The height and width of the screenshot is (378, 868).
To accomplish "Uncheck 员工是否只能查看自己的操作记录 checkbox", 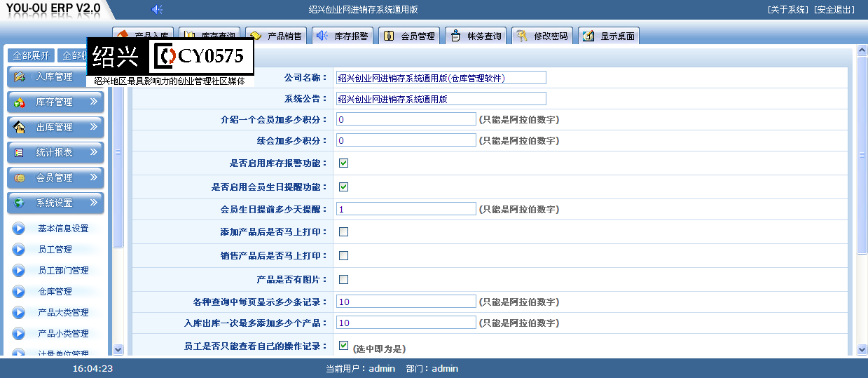I will click(x=343, y=345).
